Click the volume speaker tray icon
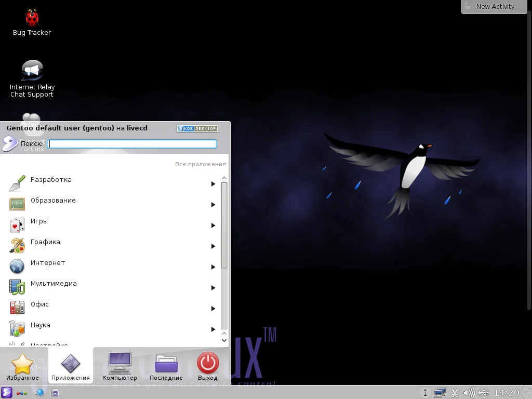 (x=469, y=393)
